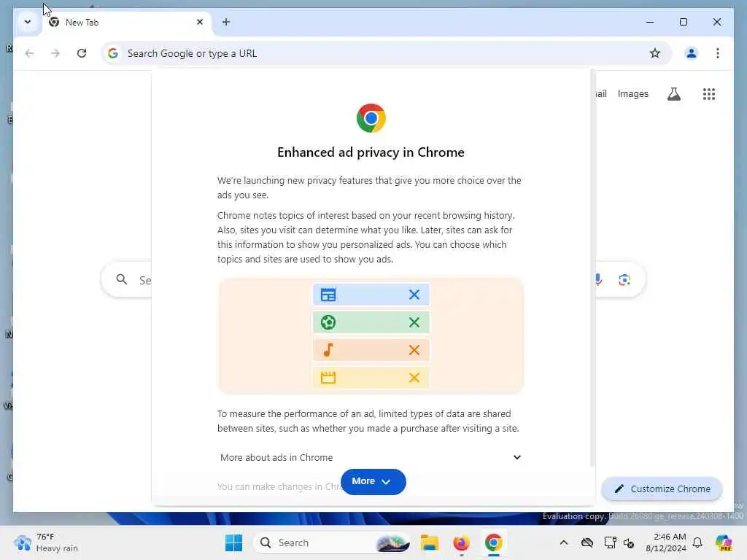Open Firefox from the taskbar

tap(461, 542)
